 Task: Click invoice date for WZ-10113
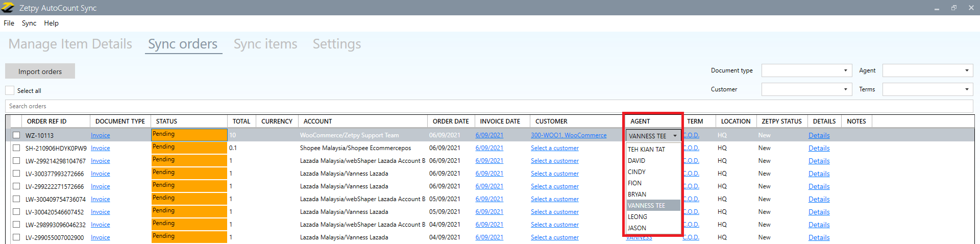[489, 135]
